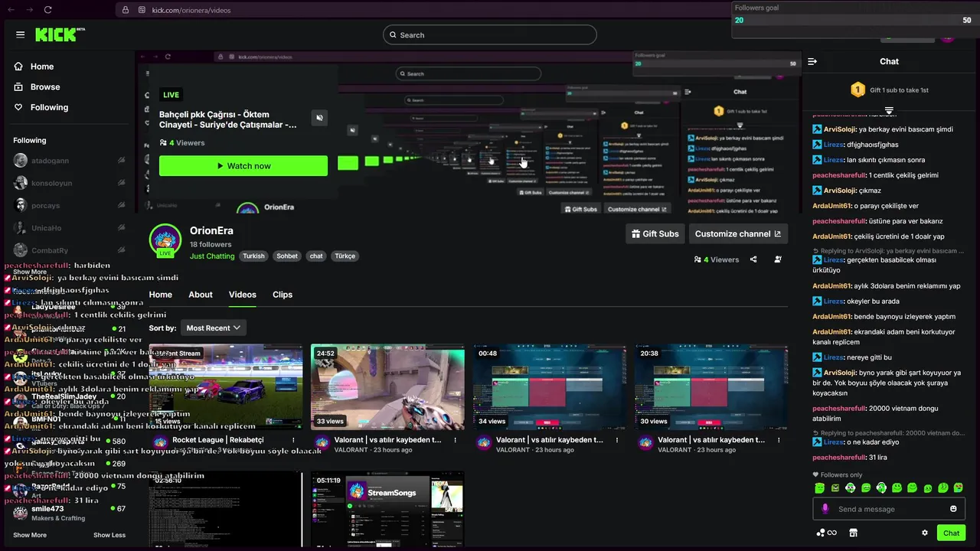Click offline icon next to konsoloyun
Viewport: 980px width, 551px height.
(x=121, y=184)
